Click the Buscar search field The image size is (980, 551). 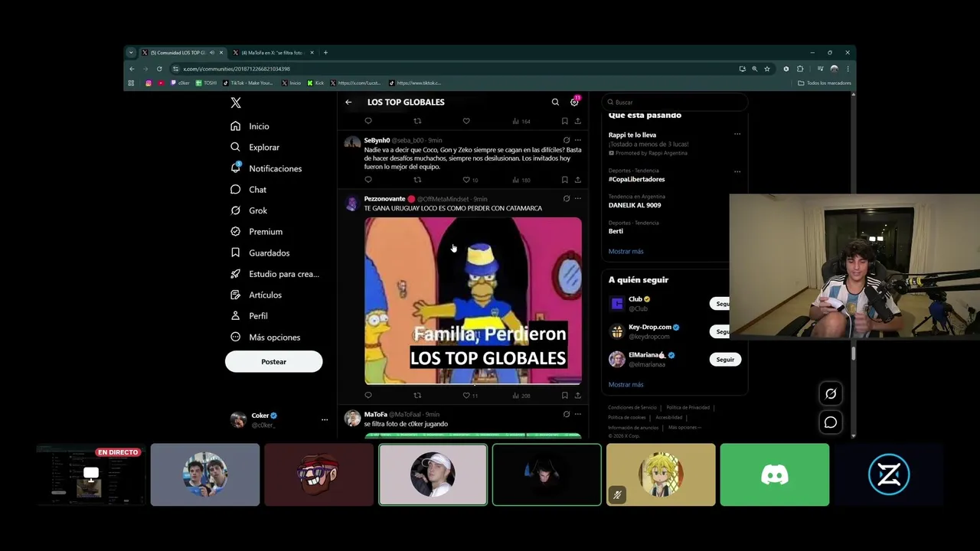click(x=674, y=102)
